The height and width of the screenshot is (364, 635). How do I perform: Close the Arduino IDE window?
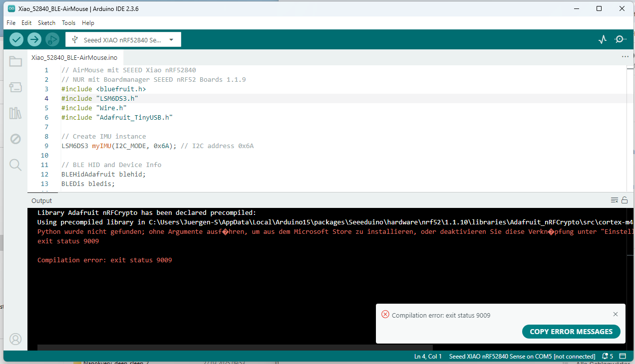coord(622,8)
